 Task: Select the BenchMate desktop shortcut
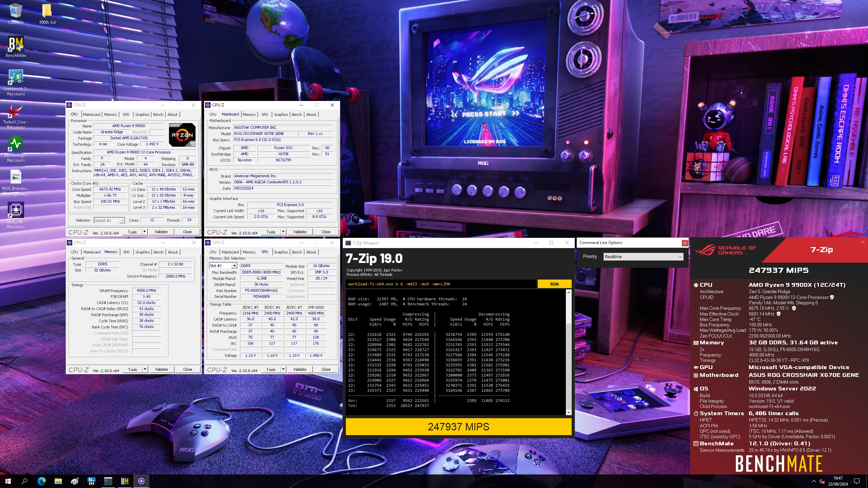click(16, 47)
